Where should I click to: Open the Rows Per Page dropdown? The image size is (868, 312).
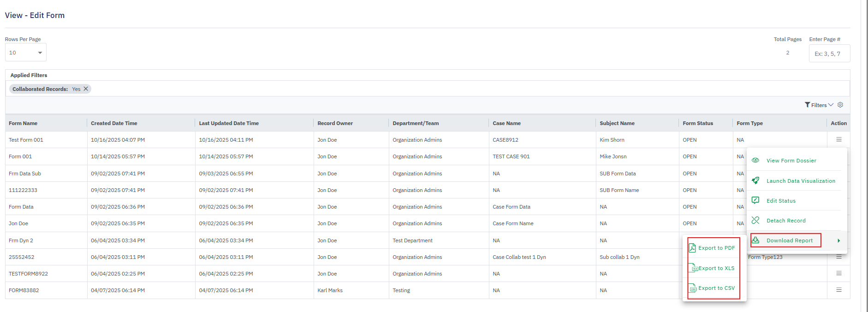(x=26, y=53)
